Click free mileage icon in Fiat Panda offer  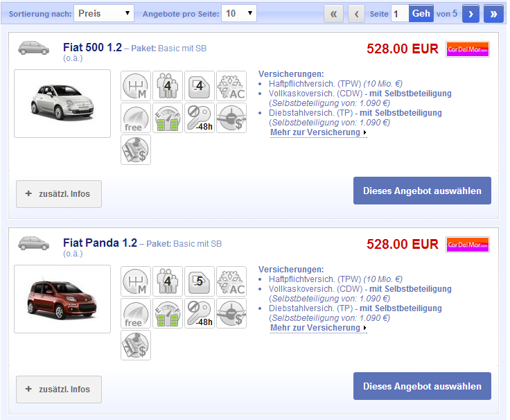(x=136, y=313)
